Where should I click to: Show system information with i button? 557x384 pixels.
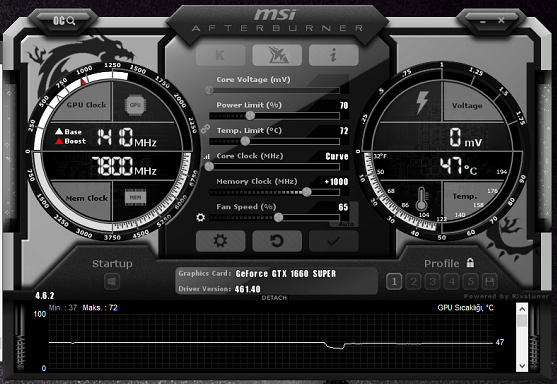click(x=334, y=55)
